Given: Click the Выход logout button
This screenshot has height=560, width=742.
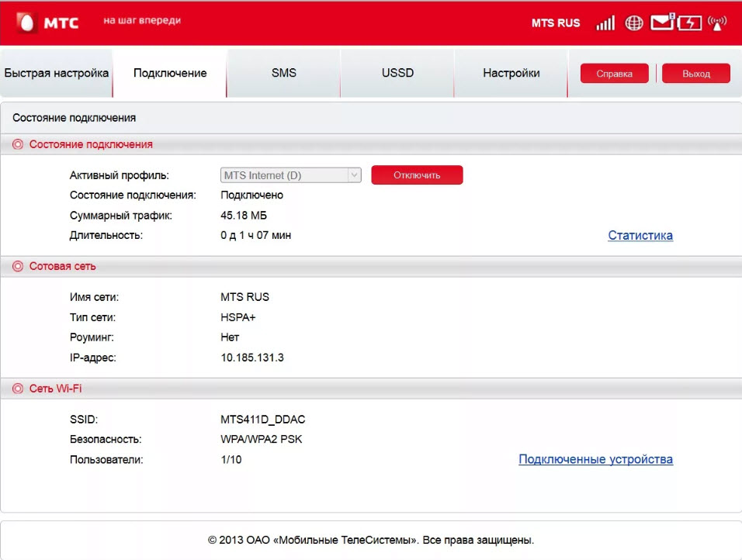Looking at the screenshot, I should [x=696, y=74].
